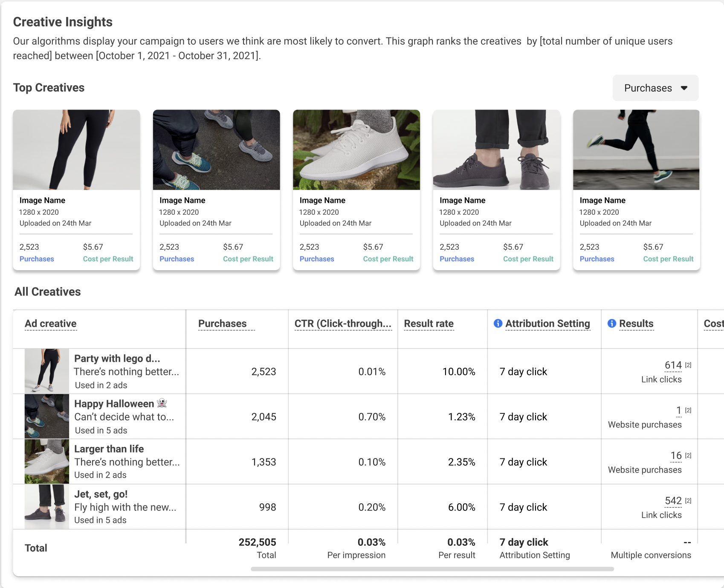The image size is (724, 588).
Task: Click the Happy Halloween ad creative title
Action: pos(114,404)
